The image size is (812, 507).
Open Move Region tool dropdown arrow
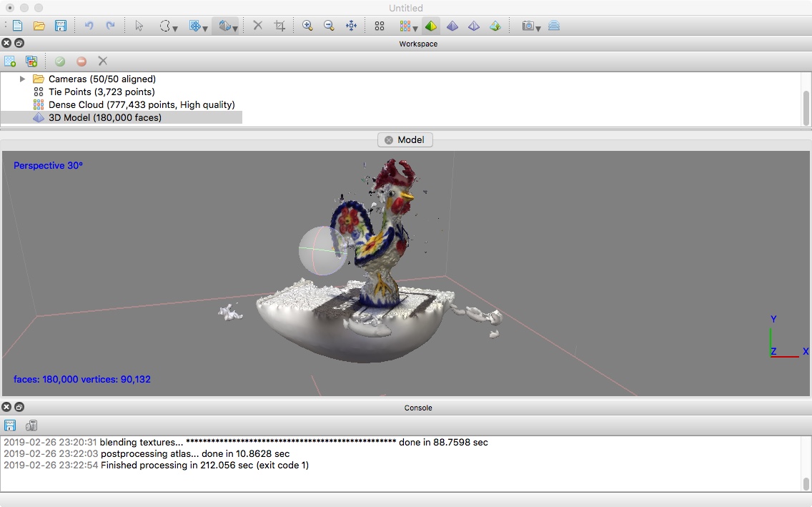pos(205,29)
